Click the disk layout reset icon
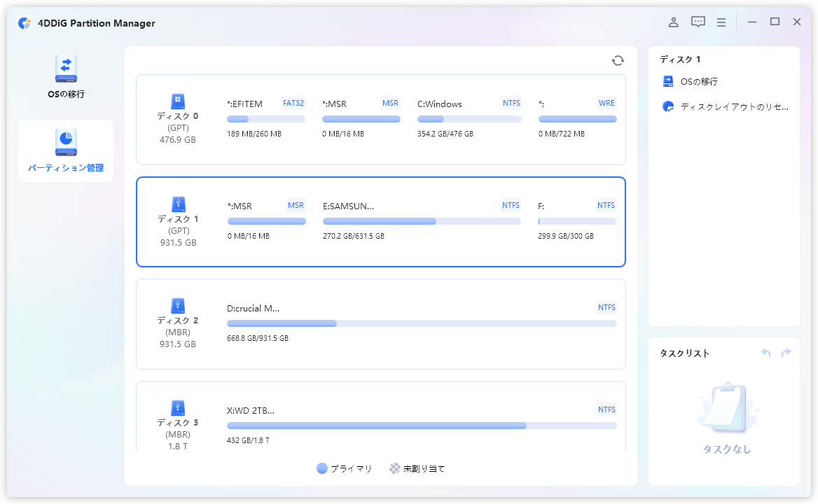 (668, 106)
